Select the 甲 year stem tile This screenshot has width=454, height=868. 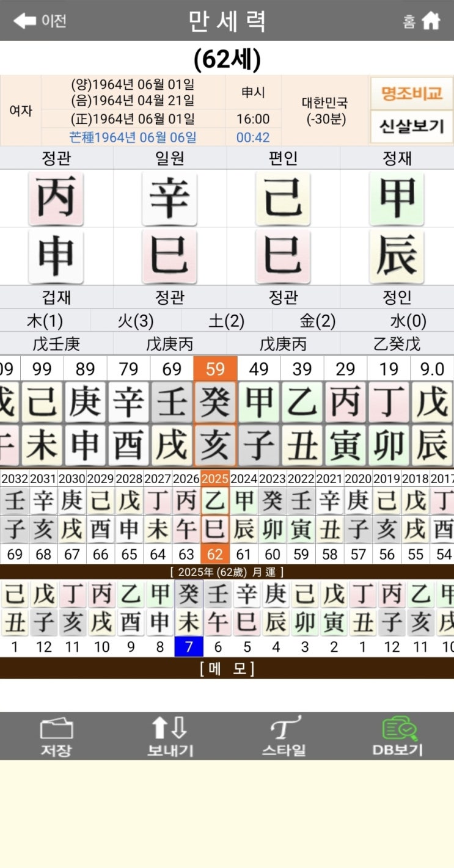click(x=397, y=198)
